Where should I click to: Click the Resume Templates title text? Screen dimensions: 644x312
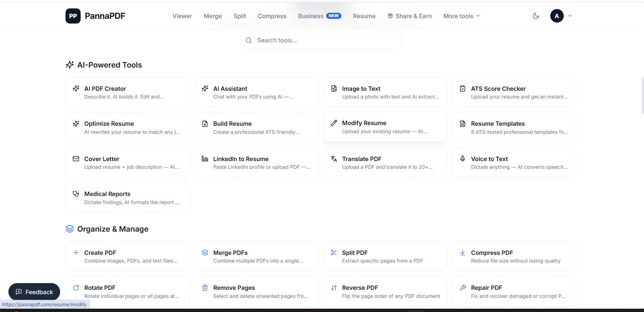[x=498, y=124]
